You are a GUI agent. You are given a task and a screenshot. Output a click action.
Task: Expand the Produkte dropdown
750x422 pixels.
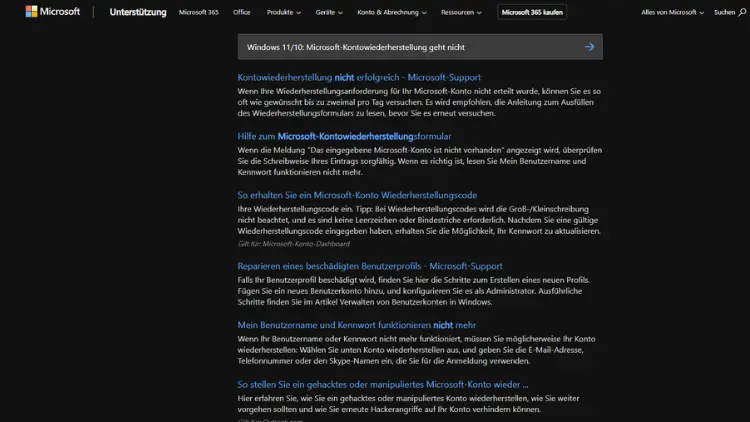pyautogui.click(x=284, y=12)
